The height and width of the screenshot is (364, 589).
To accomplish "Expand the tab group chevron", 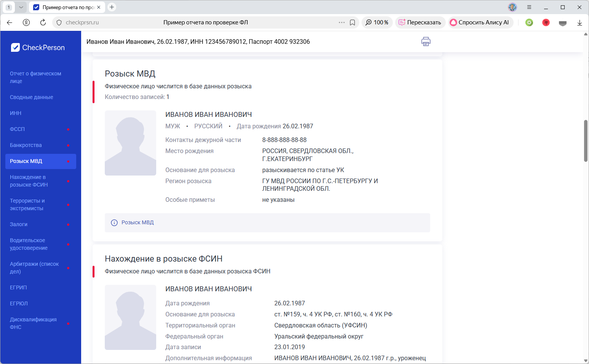I will pyautogui.click(x=21, y=7).
